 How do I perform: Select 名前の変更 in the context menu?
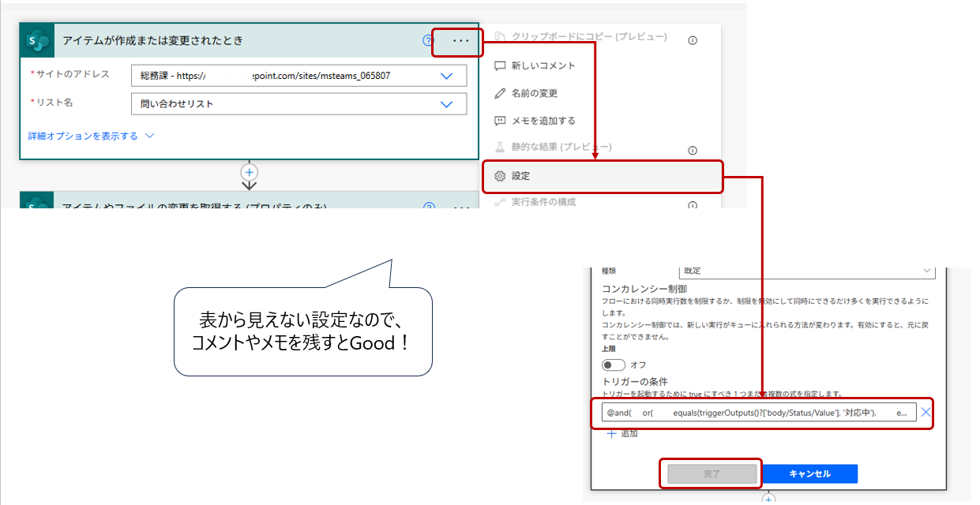click(526, 93)
